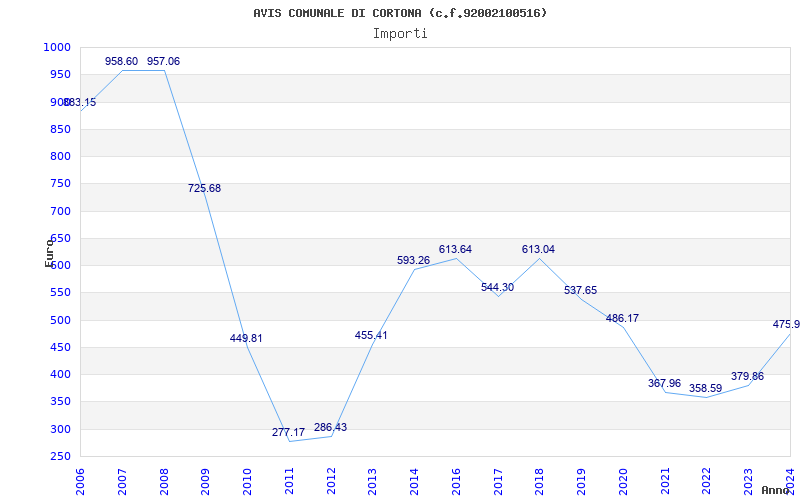Click the 2018 year label on x-axis

coord(540,481)
